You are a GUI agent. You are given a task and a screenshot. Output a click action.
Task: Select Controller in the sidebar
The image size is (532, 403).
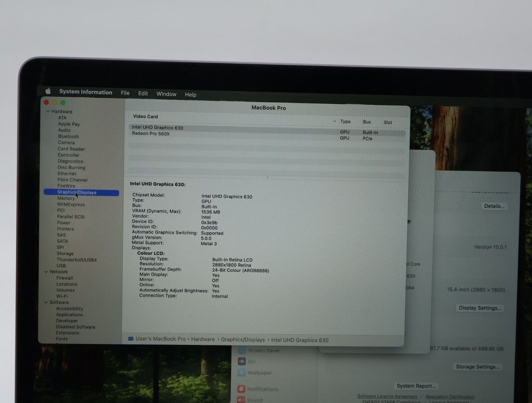pyautogui.click(x=68, y=155)
